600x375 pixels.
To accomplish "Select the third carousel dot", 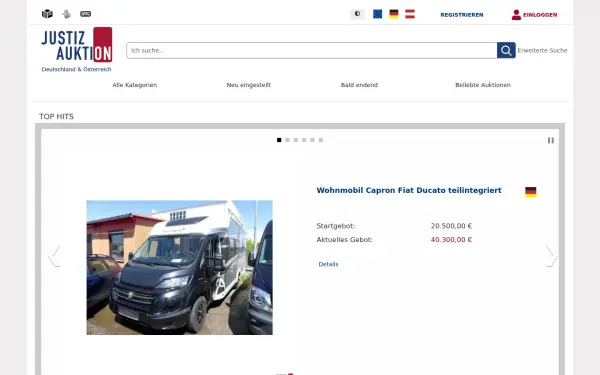I will [296, 140].
